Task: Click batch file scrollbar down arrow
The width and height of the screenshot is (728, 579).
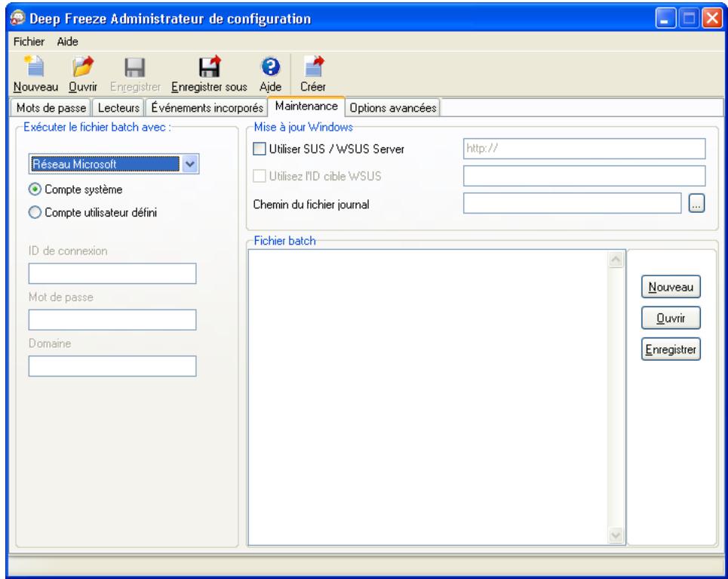Action: [616, 535]
